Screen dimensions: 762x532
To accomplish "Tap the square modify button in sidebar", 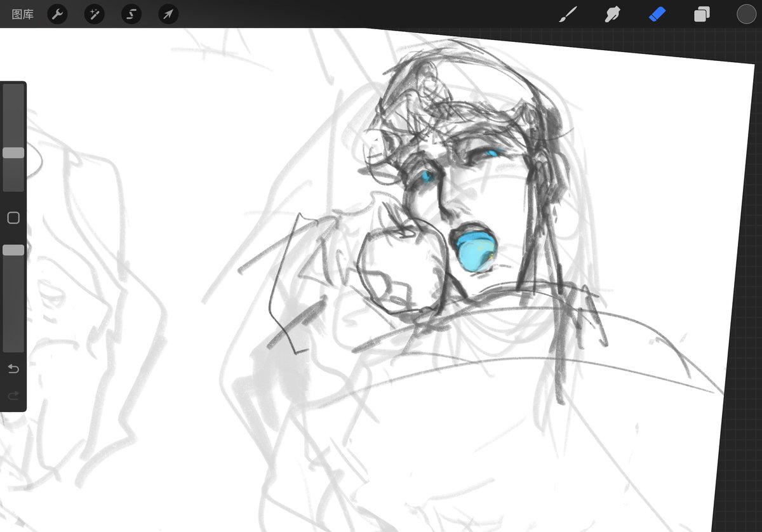I will coord(13,218).
